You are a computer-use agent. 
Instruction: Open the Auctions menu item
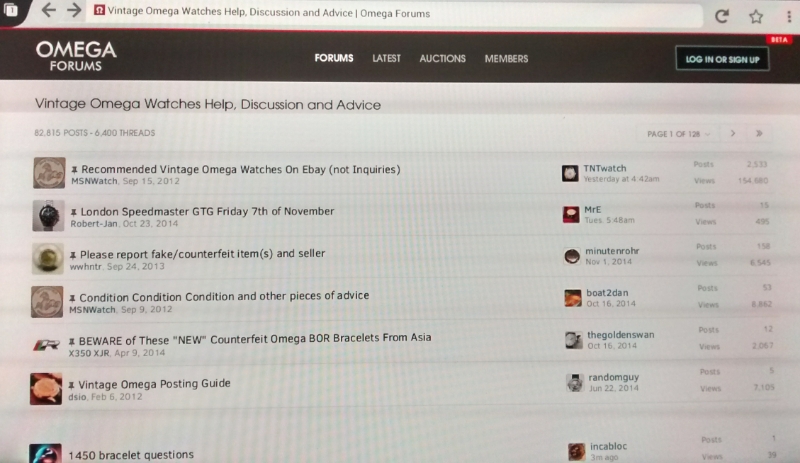(x=442, y=59)
